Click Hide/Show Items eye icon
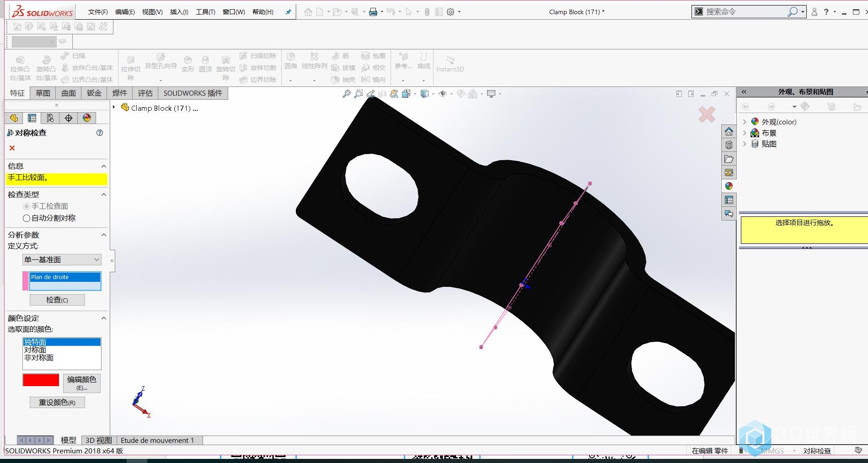This screenshot has width=868, height=463. click(443, 94)
